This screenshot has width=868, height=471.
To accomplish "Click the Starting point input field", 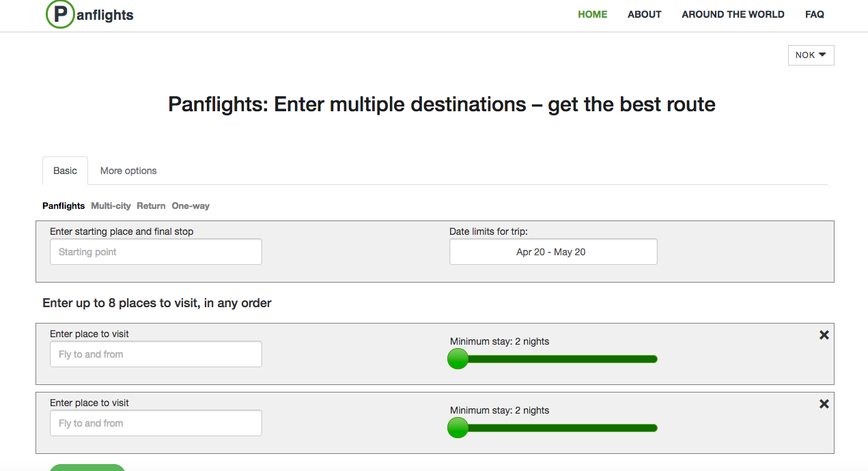I will coord(156,252).
